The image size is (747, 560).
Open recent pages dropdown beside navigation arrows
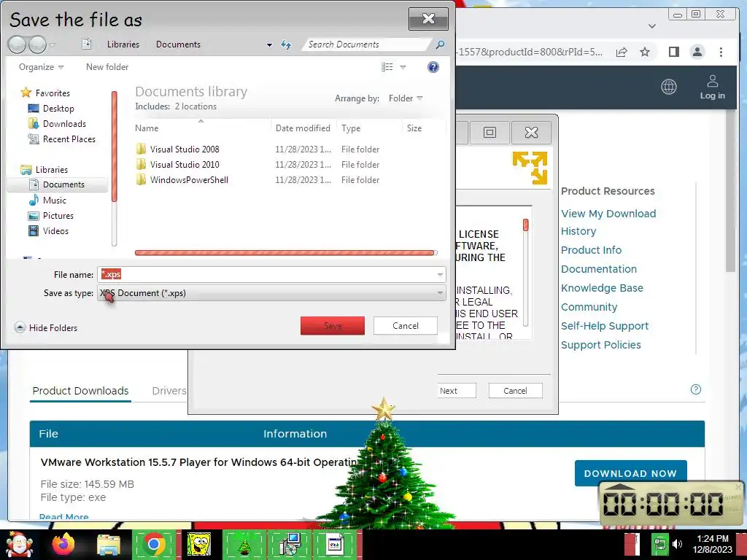coord(53,45)
